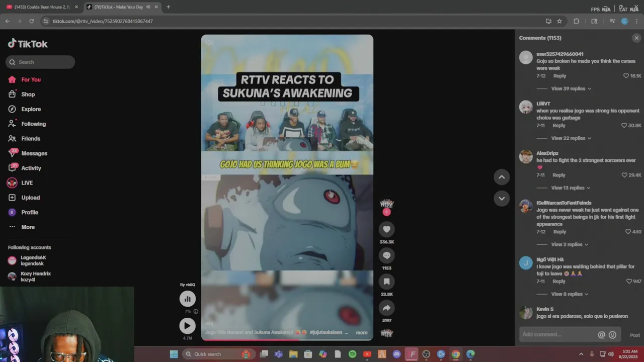Click the TikTok logo

pos(28,44)
